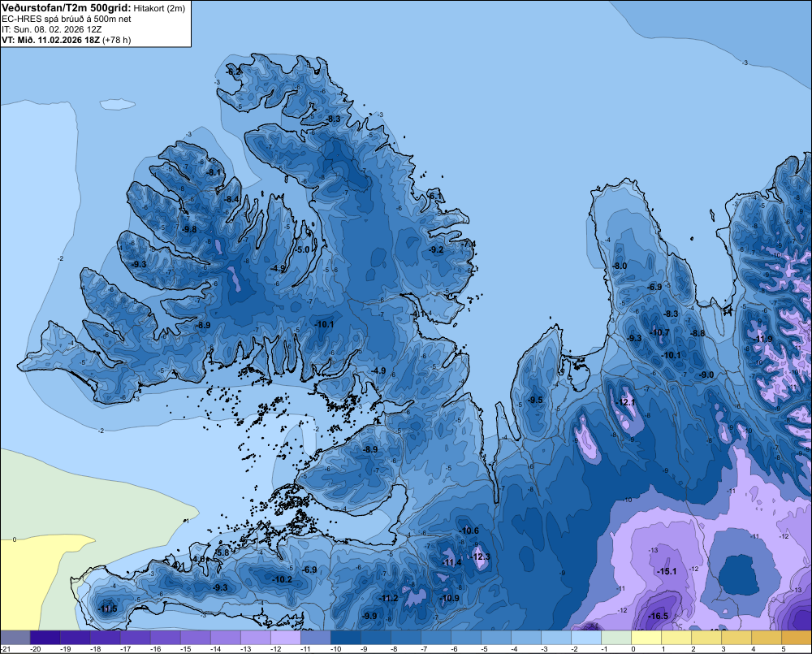Click the -10.9 temperature value
812x654 pixels.
click(x=450, y=598)
